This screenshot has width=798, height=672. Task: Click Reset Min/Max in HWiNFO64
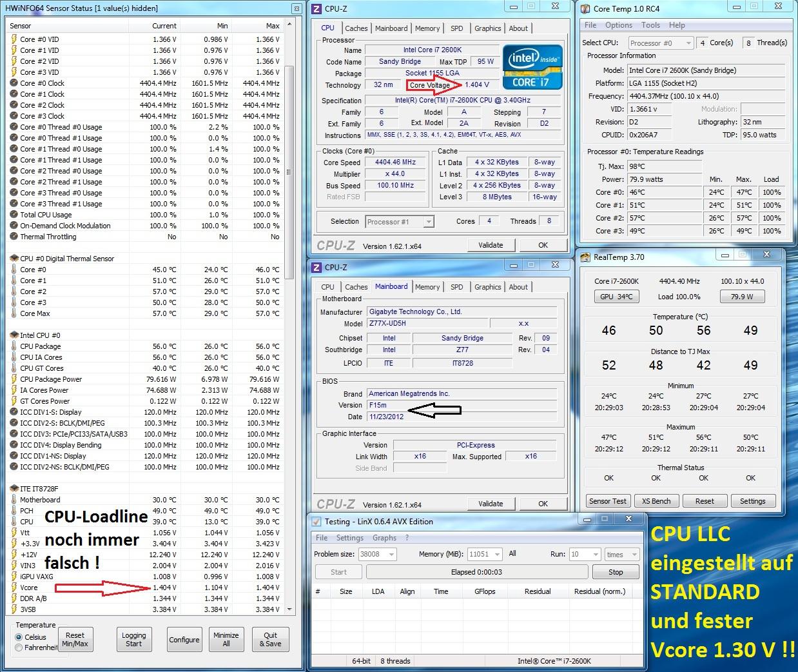pos(75,640)
